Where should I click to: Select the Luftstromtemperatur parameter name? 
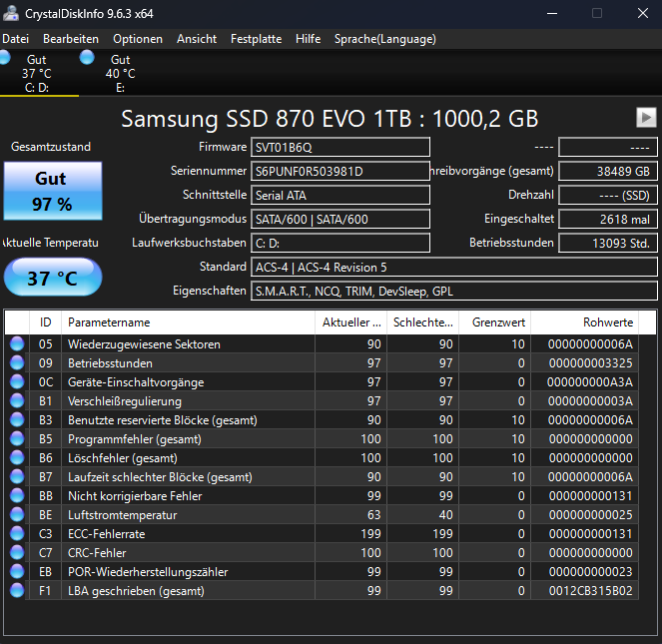point(123,515)
